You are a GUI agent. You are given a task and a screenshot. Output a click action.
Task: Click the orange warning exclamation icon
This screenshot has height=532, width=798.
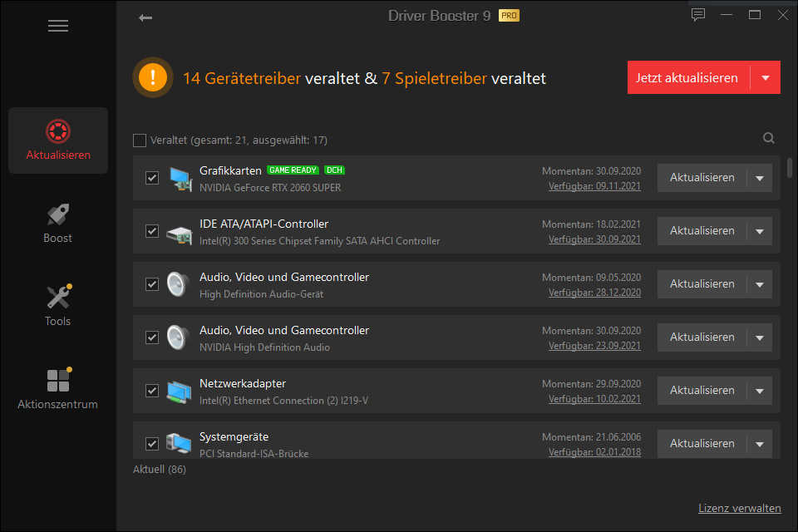click(153, 77)
